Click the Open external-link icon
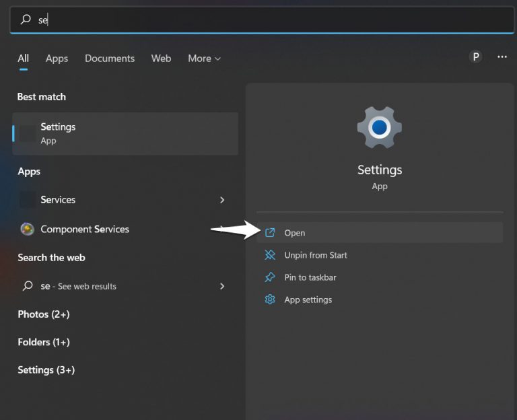 click(270, 233)
